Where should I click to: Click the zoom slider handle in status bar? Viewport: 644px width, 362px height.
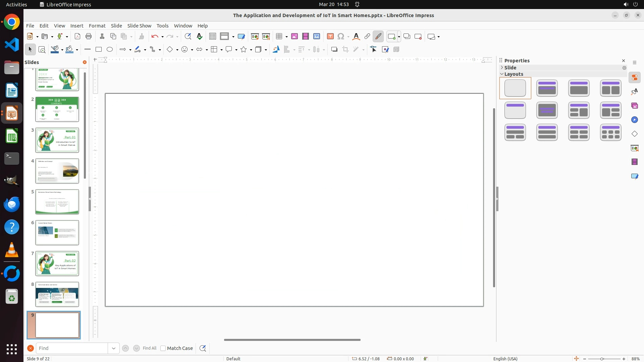point(602,359)
